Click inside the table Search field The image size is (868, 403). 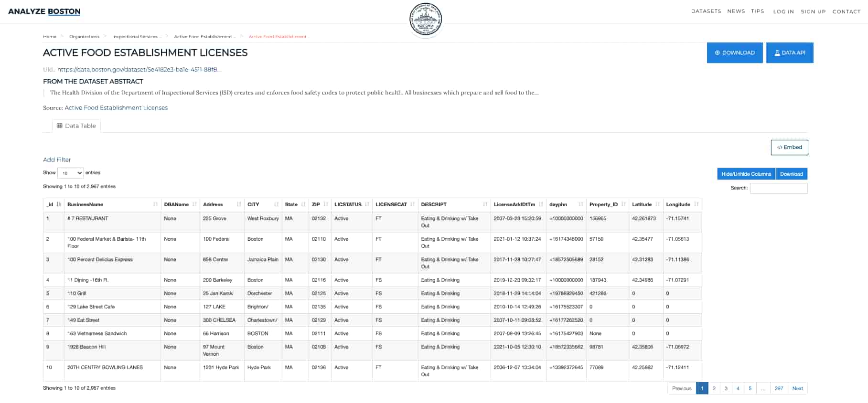[778, 188]
